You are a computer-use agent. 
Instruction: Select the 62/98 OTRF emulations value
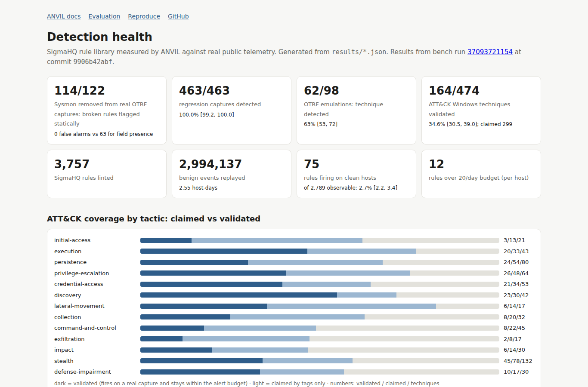tap(322, 91)
